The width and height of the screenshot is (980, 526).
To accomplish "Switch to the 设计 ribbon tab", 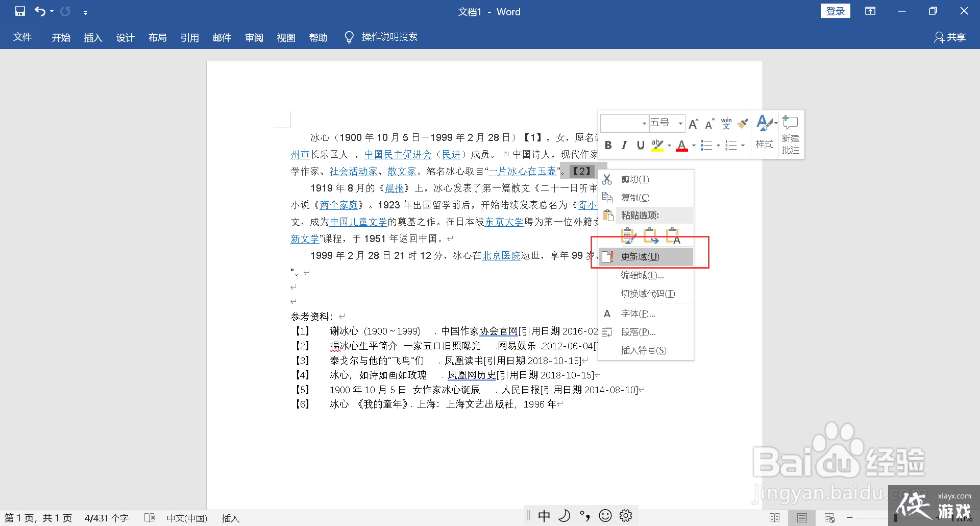I will [x=125, y=37].
